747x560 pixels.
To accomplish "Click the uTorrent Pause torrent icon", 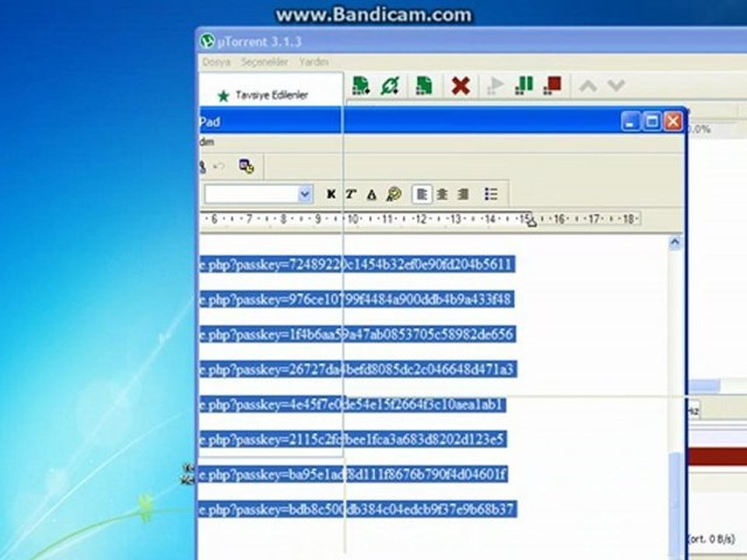I will (x=524, y=86).
